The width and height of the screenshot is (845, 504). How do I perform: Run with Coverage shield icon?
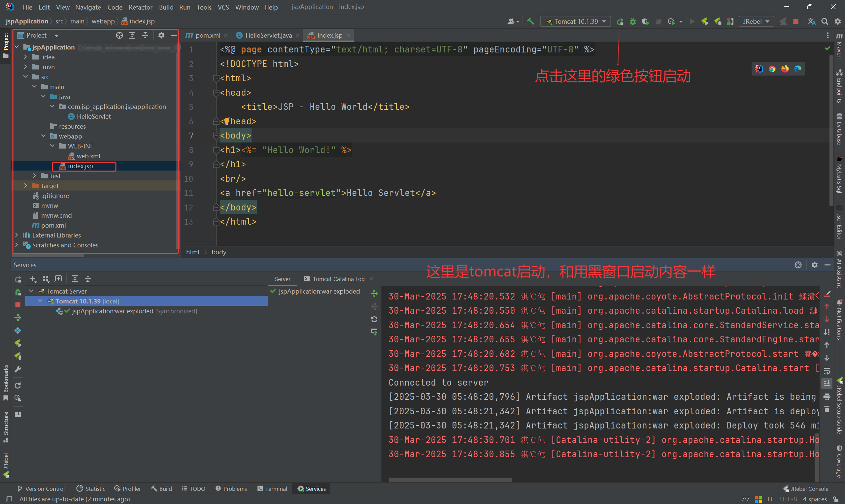(x=645, y=21)
